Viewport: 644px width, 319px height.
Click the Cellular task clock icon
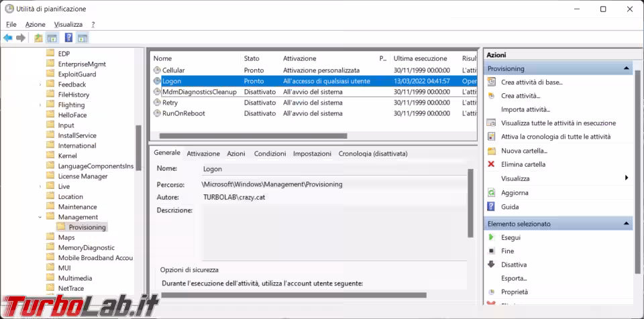pos(157,70)
